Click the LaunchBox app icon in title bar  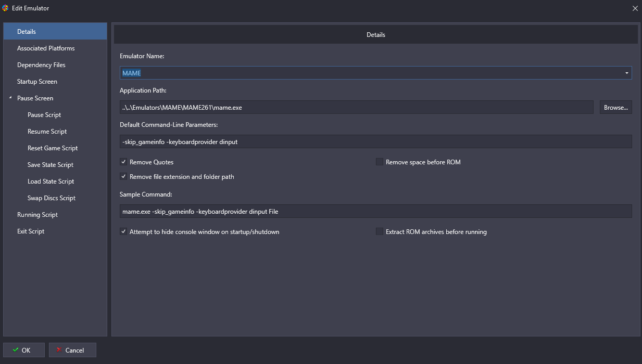(6, 8)
